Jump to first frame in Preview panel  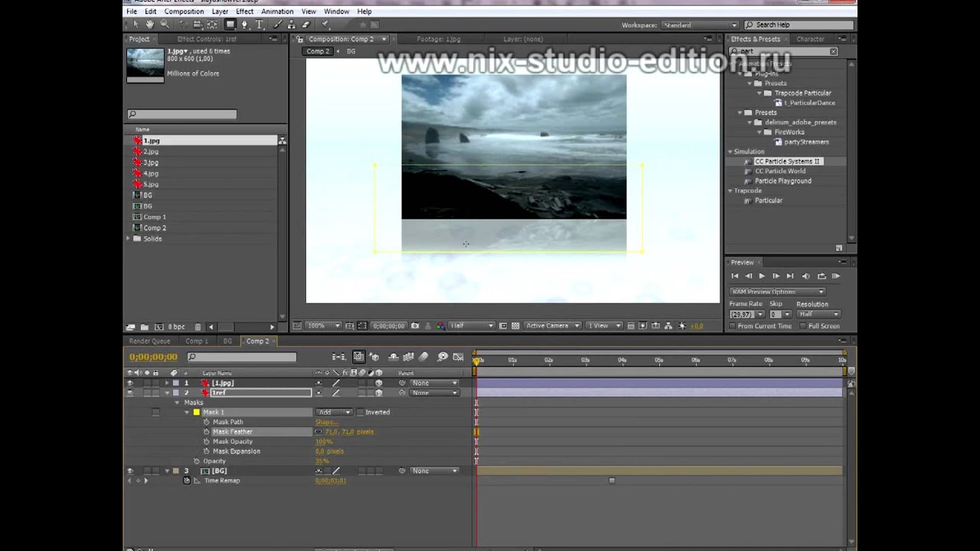click(734, 276)
